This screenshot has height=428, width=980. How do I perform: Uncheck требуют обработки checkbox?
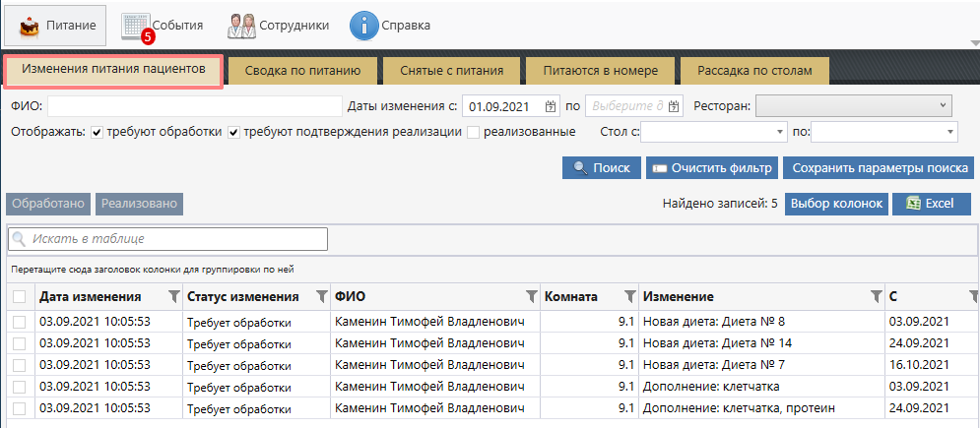tap(98, 132)
